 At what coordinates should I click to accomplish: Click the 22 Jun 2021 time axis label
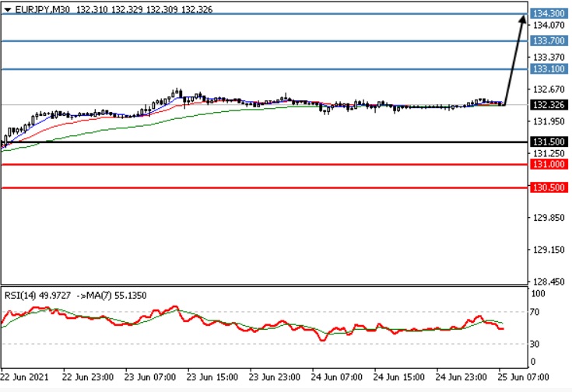point(25,377)
